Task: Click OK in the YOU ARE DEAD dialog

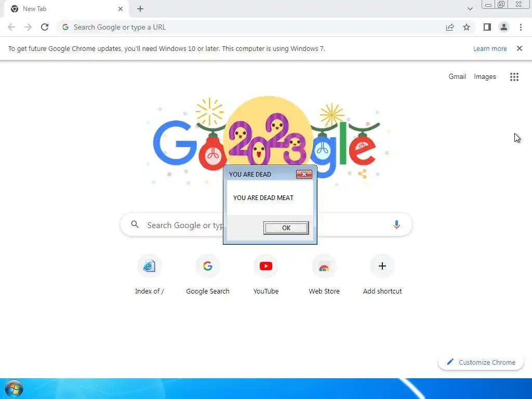Action: click(286, 228)
